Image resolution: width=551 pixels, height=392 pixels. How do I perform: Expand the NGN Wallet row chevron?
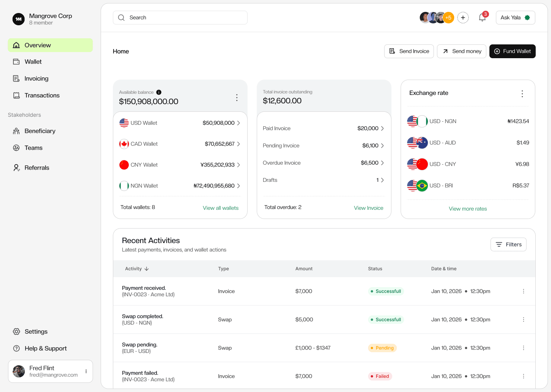238,186
